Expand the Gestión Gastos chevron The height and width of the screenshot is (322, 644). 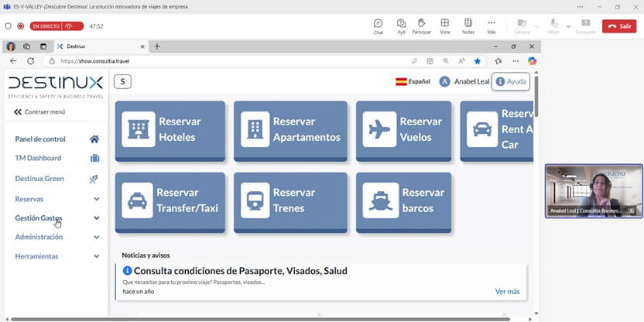tap(97, 218)
